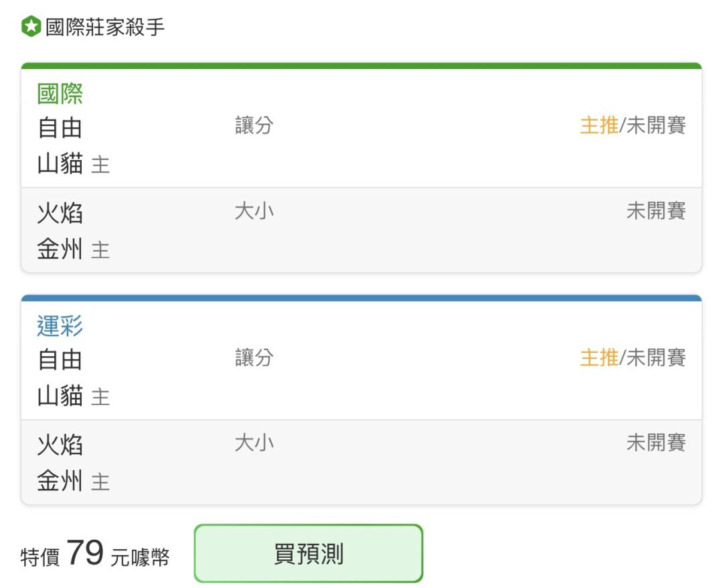Click 讓分 in the 運彩 card

[x=254, y=358]
